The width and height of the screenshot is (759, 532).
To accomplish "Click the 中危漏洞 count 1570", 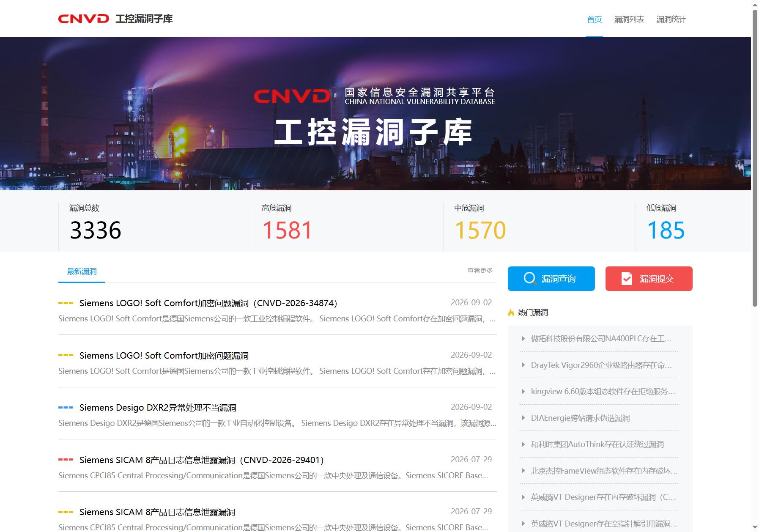I will 480,230.
